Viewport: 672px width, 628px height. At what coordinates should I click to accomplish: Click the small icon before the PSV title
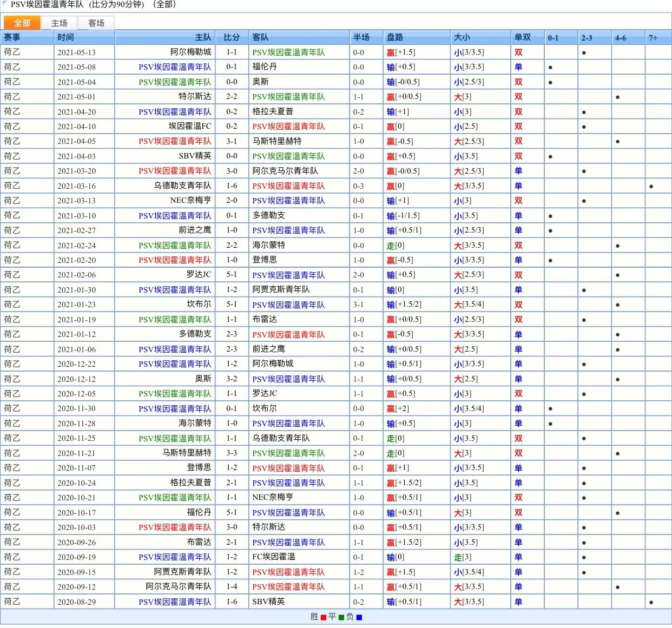coord(5,4)
